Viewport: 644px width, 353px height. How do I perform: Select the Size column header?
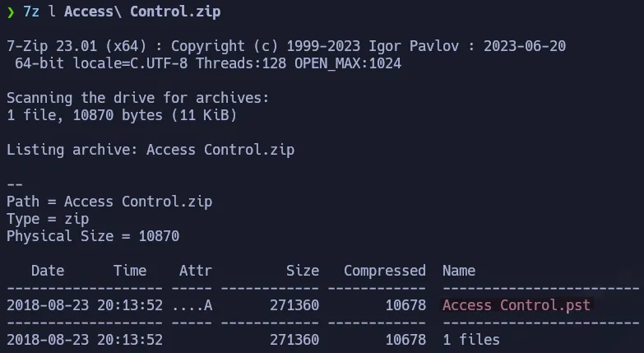[x=302, y=271]
